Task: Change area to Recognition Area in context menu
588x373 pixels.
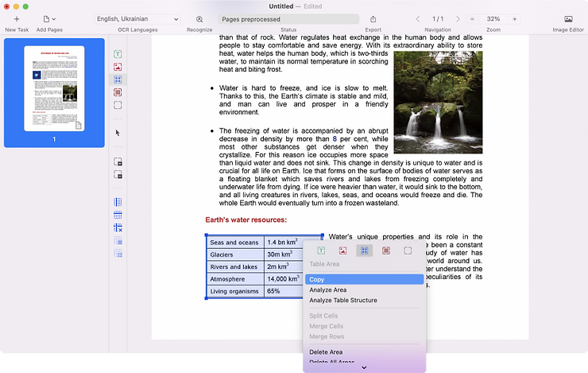Action: pos(408,251)
